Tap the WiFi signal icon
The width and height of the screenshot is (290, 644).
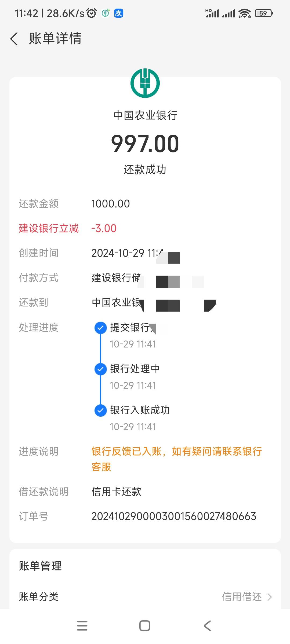pyautogui.click(x=244, y=13)
